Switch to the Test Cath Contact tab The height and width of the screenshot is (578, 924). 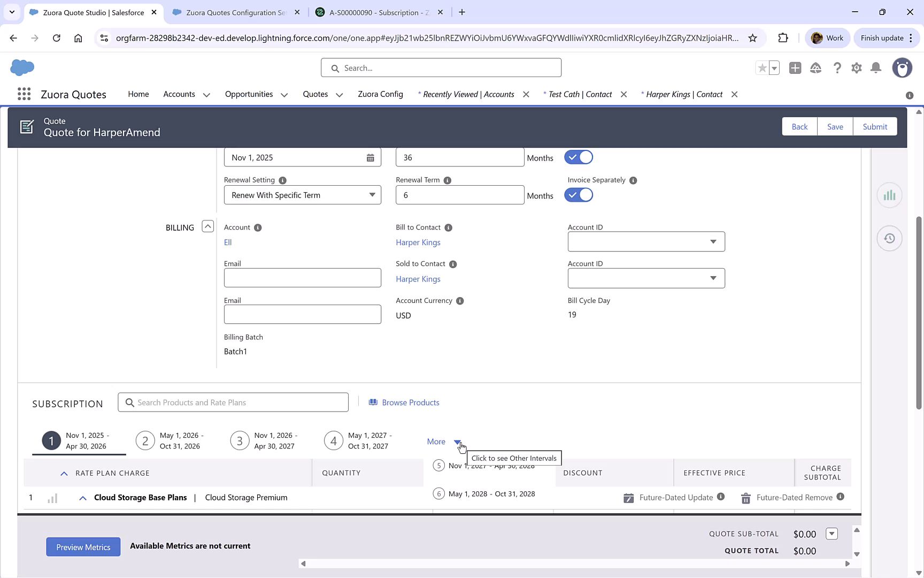[x=577, y=94]
